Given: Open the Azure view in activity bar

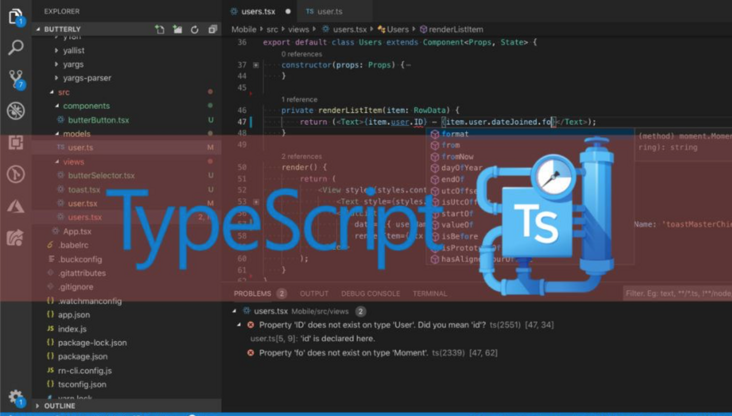Looking at the screenshot, I should click(x=16, y=206).
